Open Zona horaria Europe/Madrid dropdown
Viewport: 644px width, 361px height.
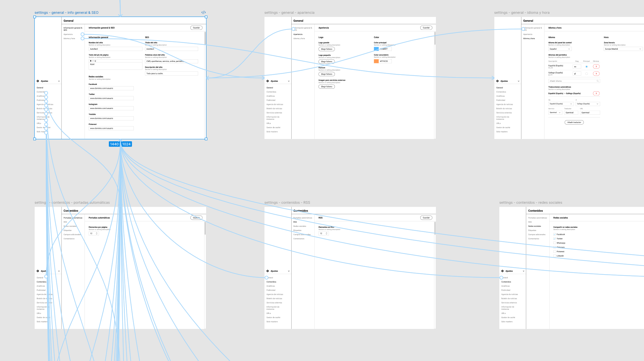pos(623,49)
